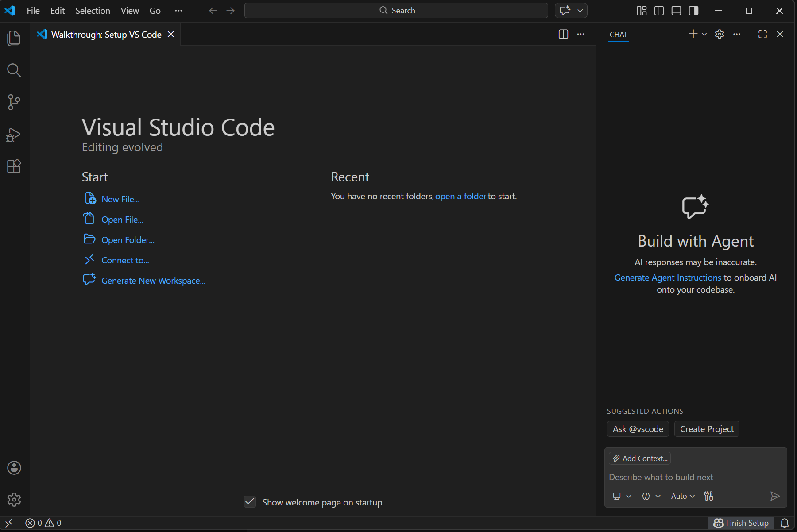Open the agent mode picker dropdown
The height and width of the screenshot is (532, 797).
coord(651,496)
